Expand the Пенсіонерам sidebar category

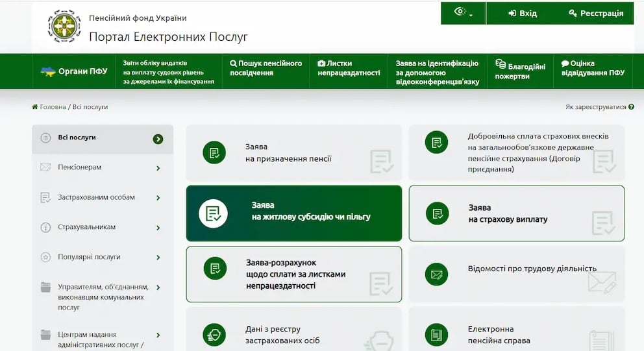(x=158, y=169)
